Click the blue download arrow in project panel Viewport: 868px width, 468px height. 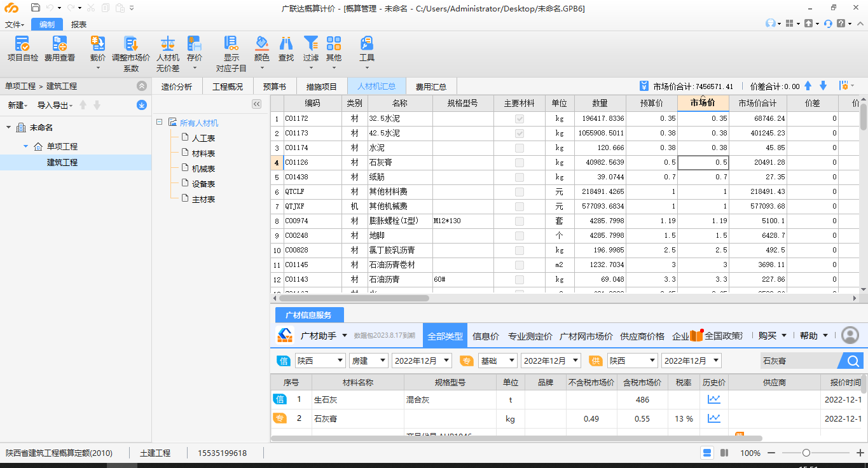tap(142, 105)
